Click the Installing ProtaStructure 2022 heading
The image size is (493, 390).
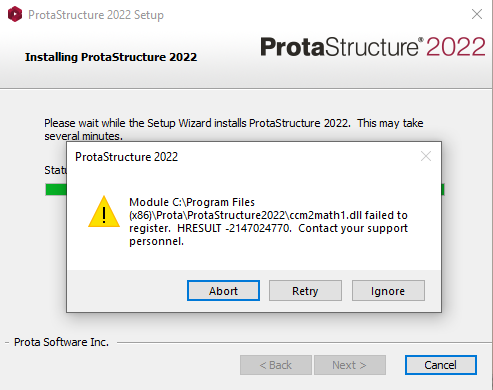pyautogui.click(x=111, y=57)
